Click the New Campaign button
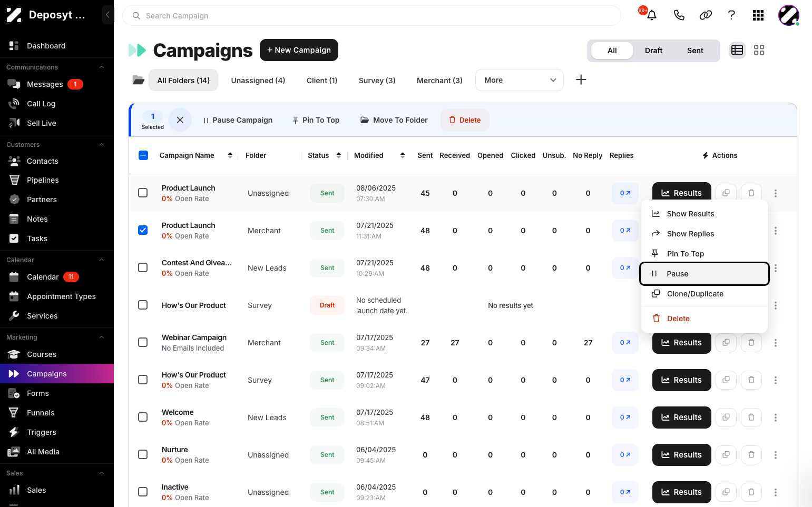The image size is (812, 507). [x=299, y=50]
